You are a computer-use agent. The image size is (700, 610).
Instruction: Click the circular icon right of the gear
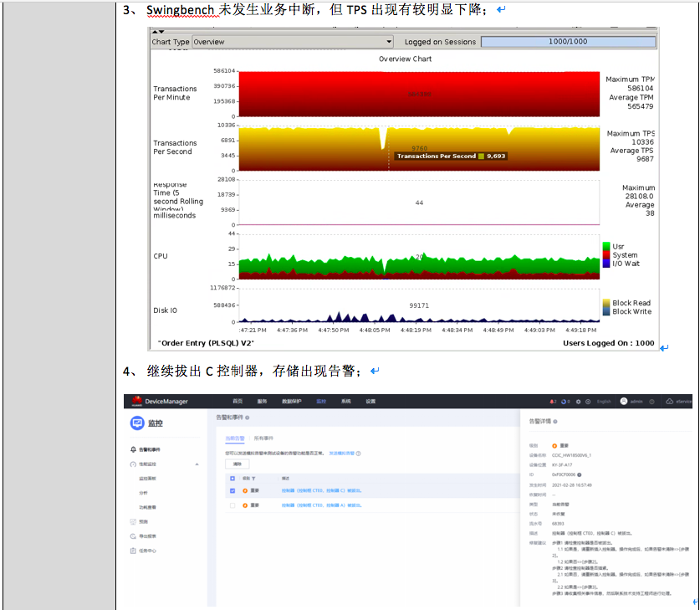click(588, 402)
